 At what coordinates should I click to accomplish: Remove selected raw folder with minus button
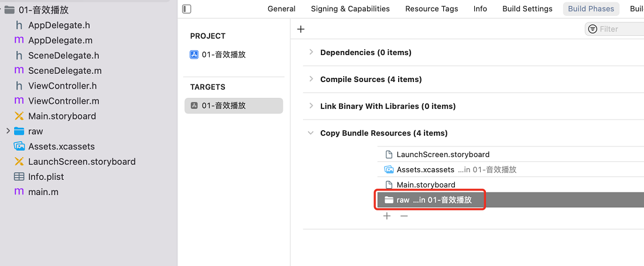click(404, 216)
